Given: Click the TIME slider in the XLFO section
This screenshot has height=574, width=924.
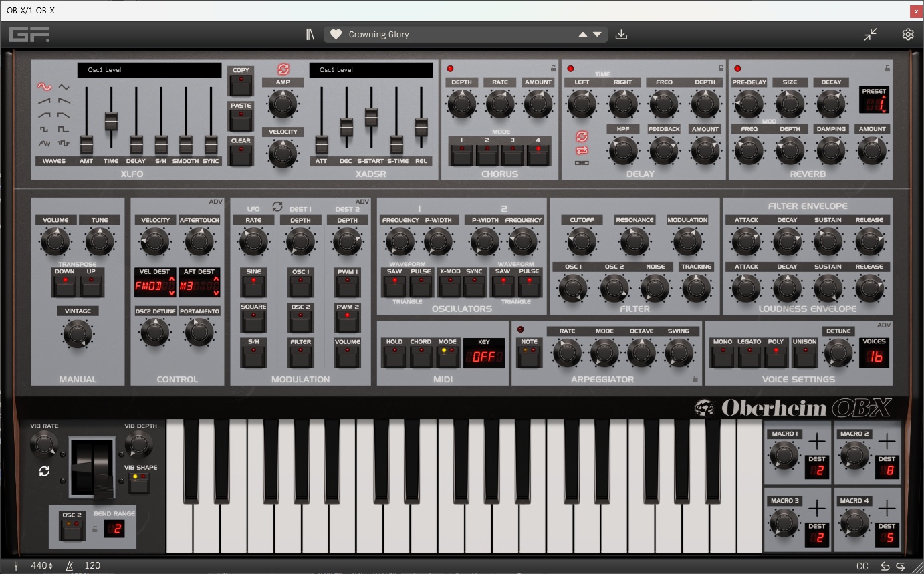Looking at the screenshot, I should point(111,120).
